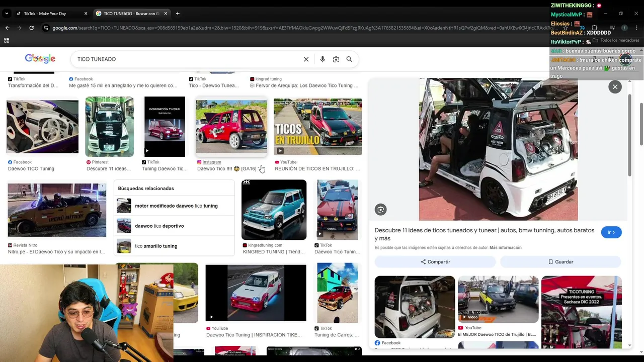644x362 pixels.
Task: Click the Búsquedas relacionadas heading
Action: pos(146,189)
